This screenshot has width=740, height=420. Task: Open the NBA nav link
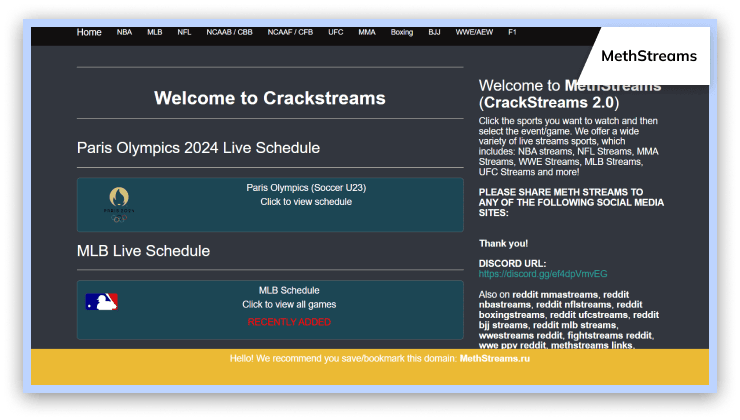tap(124, 32)
